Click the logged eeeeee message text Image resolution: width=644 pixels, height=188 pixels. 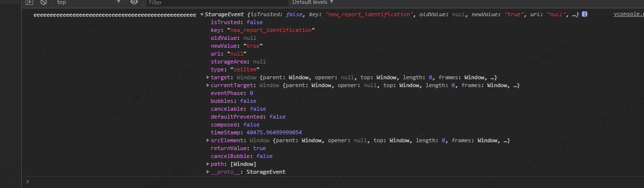click(x=115, y=15)
